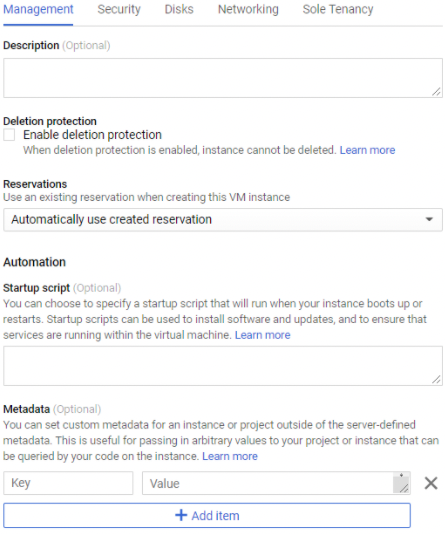
Task: Click the metadata Key input field
Action: [68, 483]
